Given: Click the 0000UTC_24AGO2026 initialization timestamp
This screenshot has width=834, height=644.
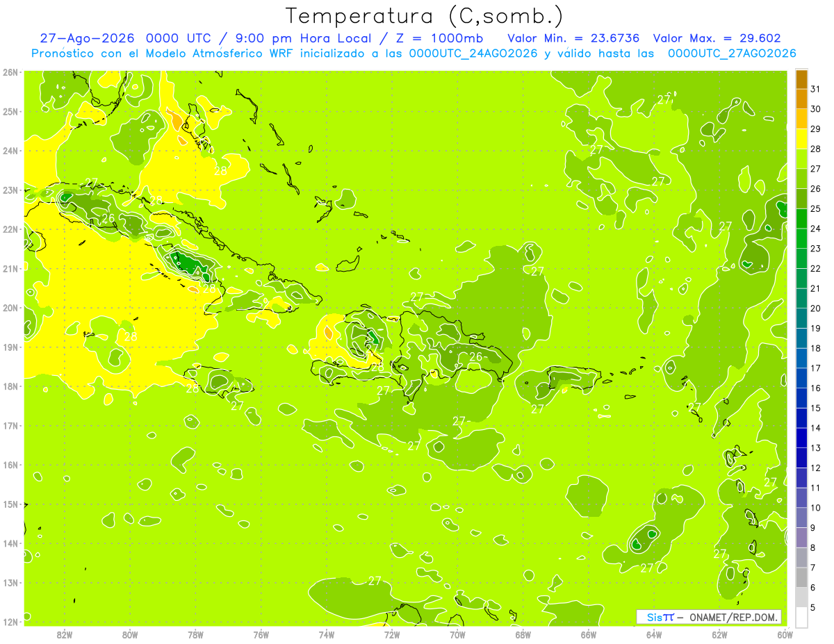Looking at the screenshot, I should click(x=473, y=53).
